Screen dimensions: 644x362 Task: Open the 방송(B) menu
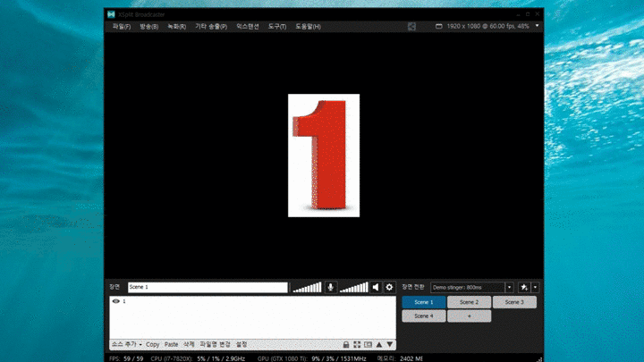tap(148, 27)
